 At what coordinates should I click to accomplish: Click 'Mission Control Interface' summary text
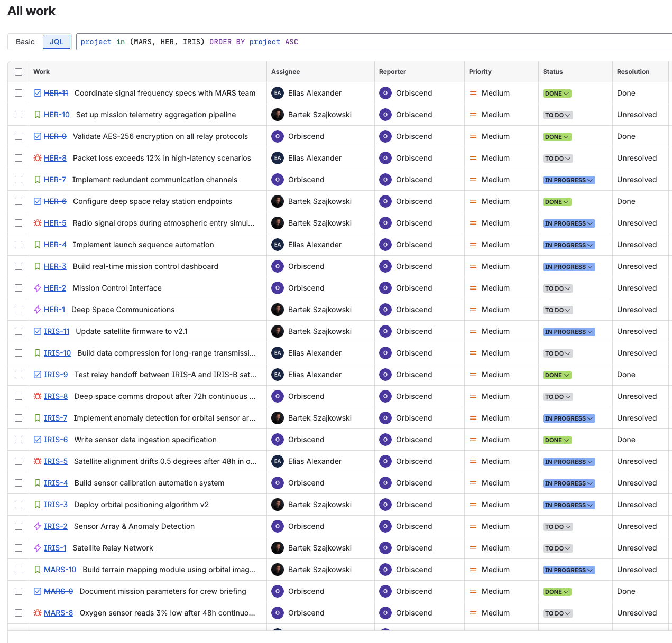(x=117, y=288)
